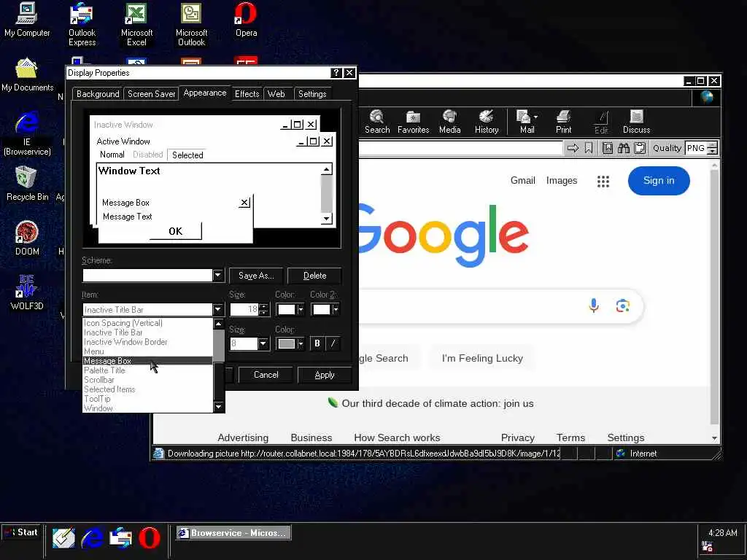Viewport: 747px width, 560px height.
Task: Launch the WOLF3D desktop shortcut
Action: coord(27,292)
